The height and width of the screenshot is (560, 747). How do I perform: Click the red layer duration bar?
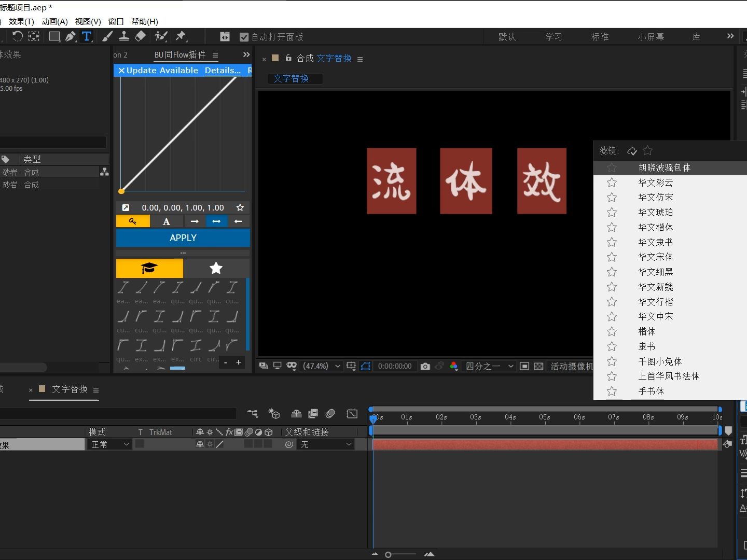coord(545,444)
